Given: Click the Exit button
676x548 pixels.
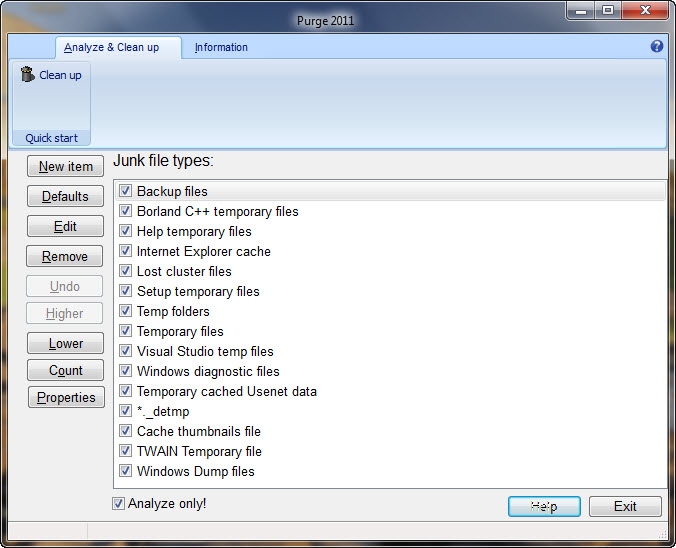Looking at the screenshot, I should pyautogui.click(x=625, y=506).
